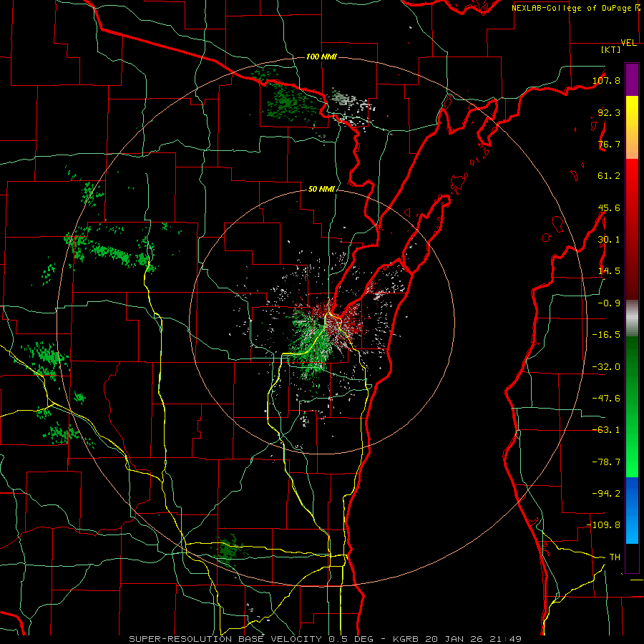
Task: Click the Super-Resolution Base Velocity caption text
Action: coord(326,639)
